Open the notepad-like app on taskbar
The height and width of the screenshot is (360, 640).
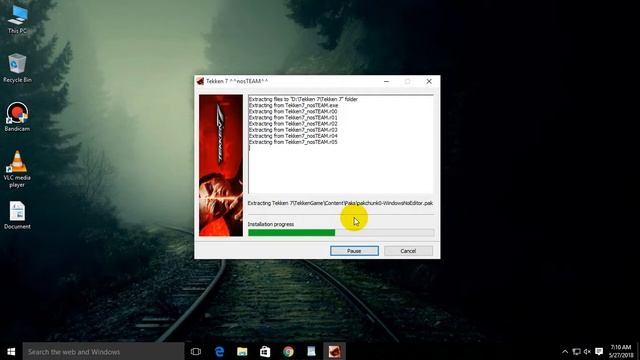pyautogui.click(x=311, y=351)
